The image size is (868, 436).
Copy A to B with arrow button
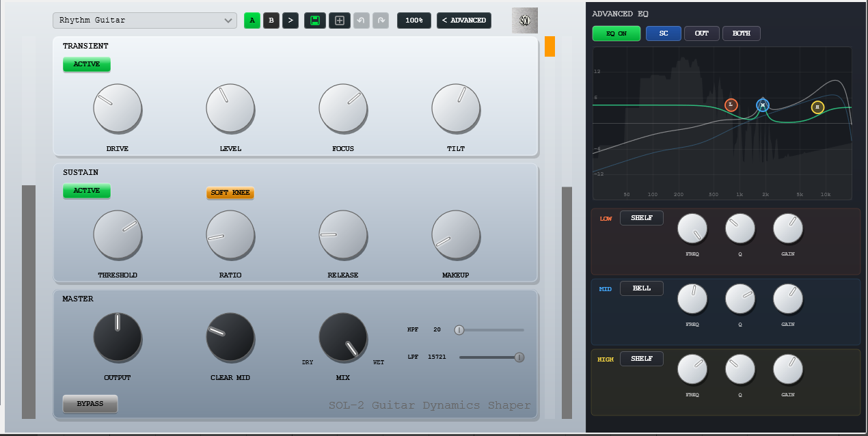point(290,21)
